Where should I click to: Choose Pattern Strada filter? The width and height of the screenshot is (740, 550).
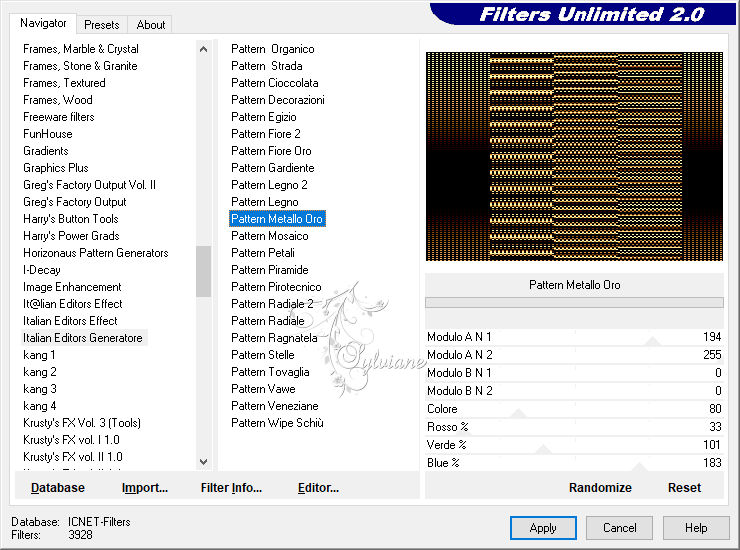tap(267, 66)
